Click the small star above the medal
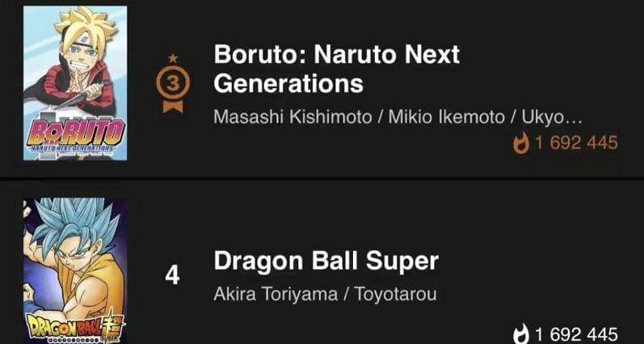Screen dimensions: 644x344 click(172, 58)
